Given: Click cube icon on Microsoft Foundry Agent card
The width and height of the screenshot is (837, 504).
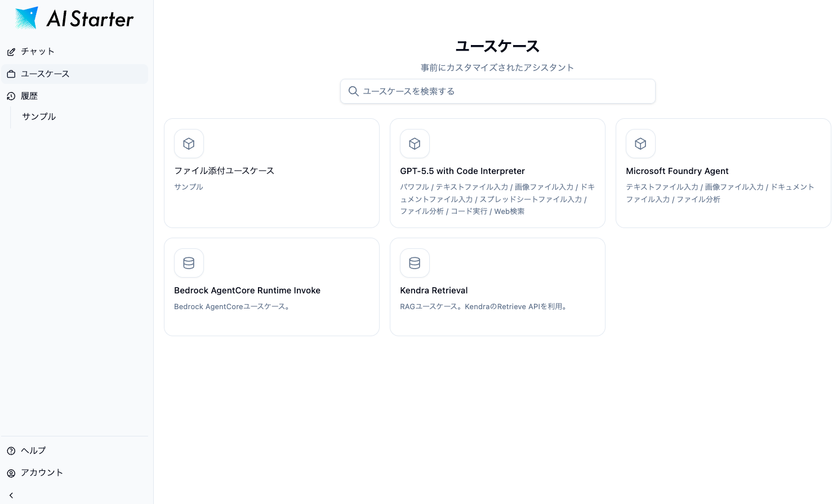Looking at the screenshot, I should 640,144.
